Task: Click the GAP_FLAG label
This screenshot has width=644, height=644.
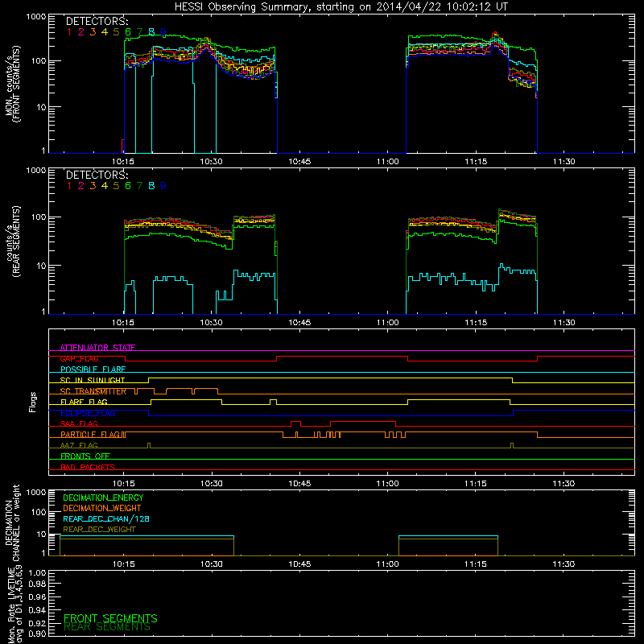Action: tap(79, 358)
